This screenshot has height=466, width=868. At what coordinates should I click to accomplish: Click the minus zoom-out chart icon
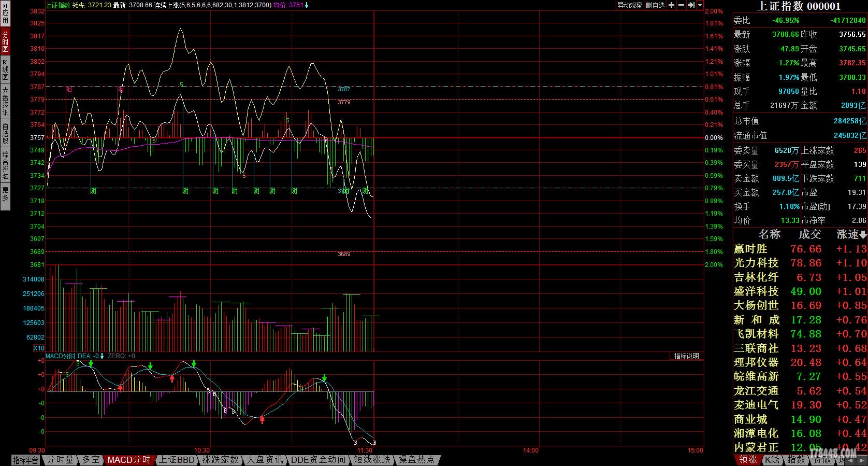tap(681, 5)
